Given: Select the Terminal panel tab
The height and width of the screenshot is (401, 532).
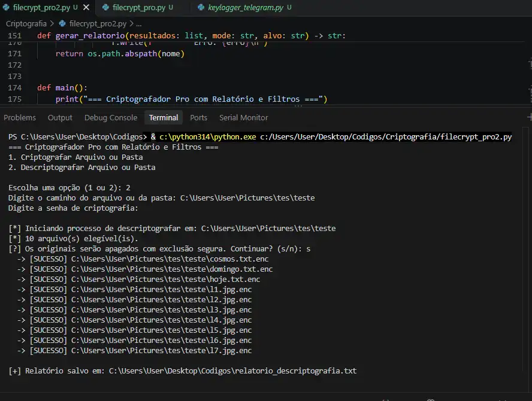Looking at the screenshot, I should [x=164, y=118].
